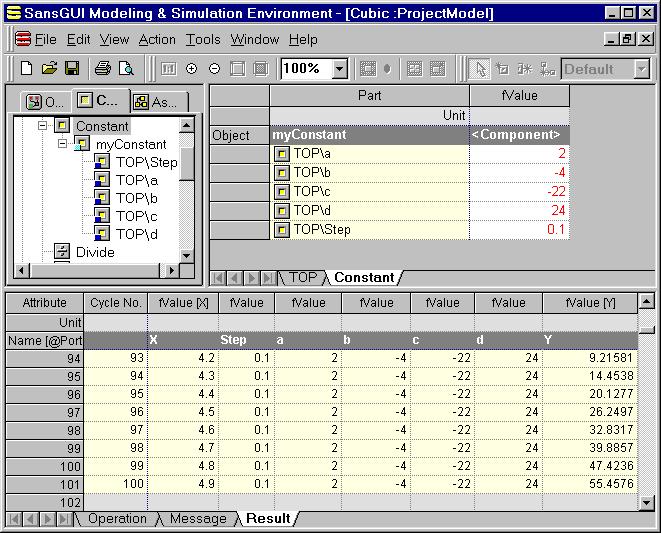Click the Cycle No. column header
The width and height of the screenshot is (661, 533).
click(x=116, y=303)
